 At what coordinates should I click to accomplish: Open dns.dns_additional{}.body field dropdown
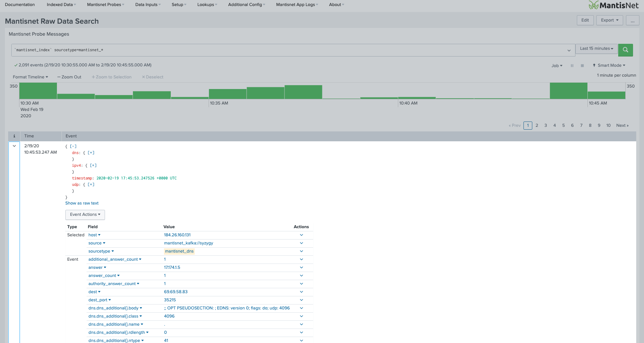click(115, 308)
